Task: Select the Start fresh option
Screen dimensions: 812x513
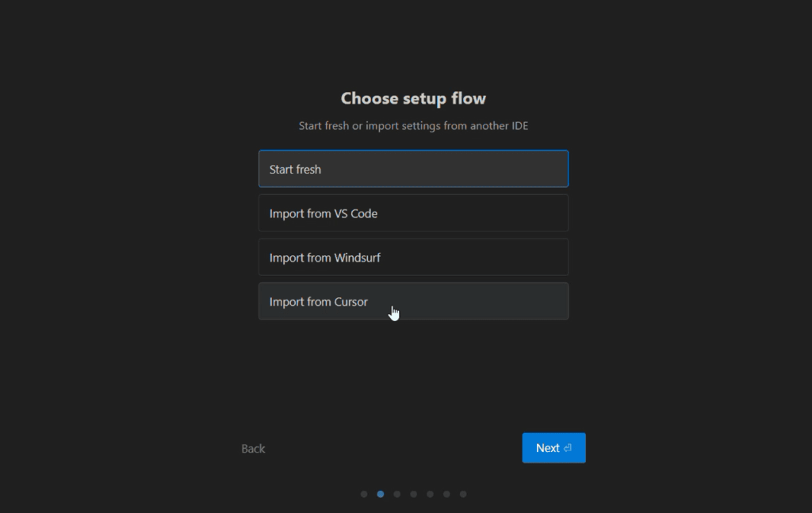Action: pos(413,169)
